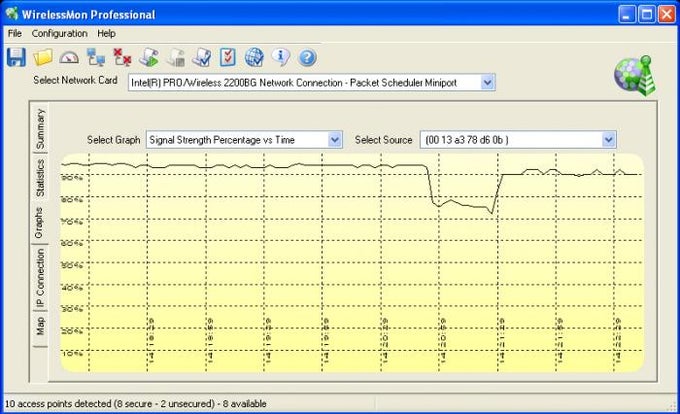Click the window resize grip in status bar

[670, 405]
